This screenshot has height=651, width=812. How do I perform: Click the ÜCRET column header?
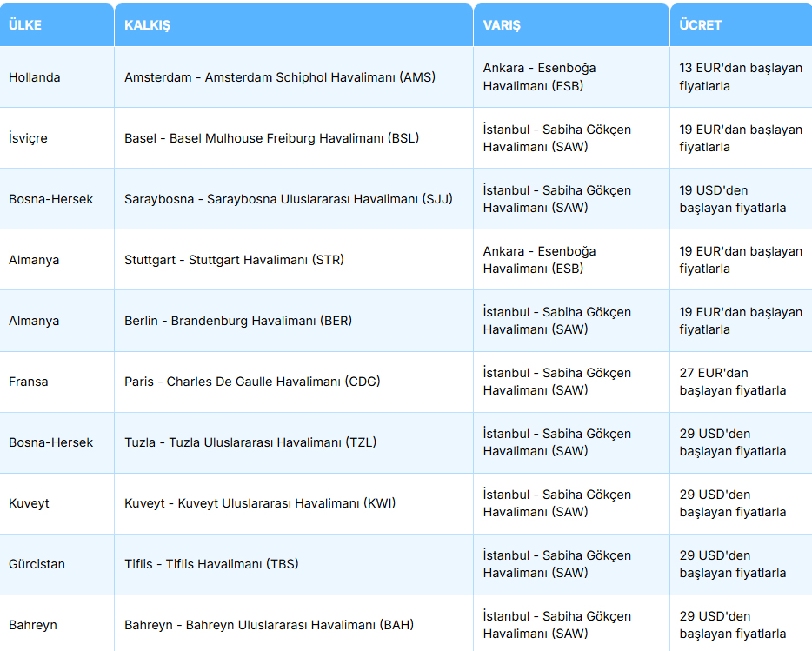click(701, 25)
